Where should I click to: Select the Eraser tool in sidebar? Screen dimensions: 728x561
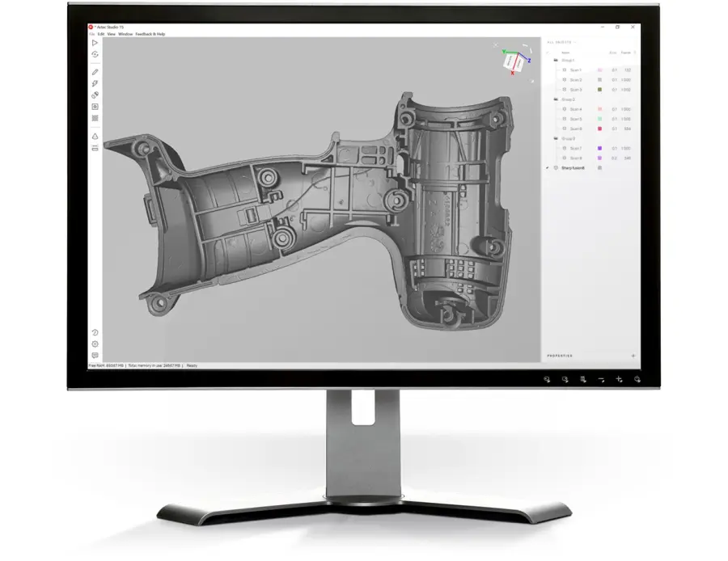point(96,95)
